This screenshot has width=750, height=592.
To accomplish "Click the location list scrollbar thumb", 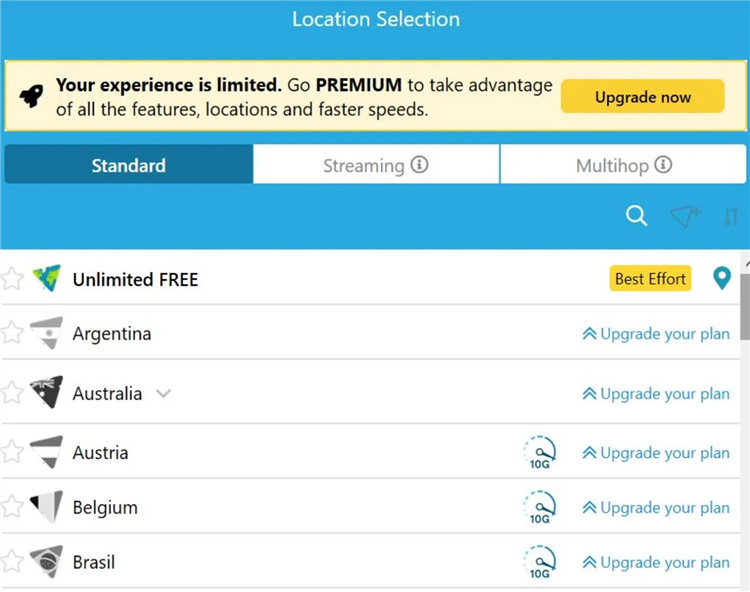I will tap(745, 307).
